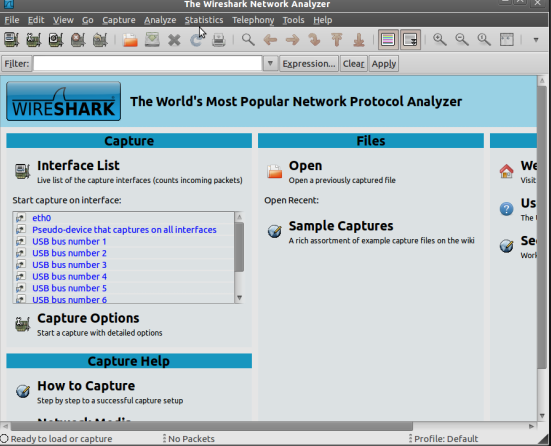Open a capture file via toolbar folder icon
Screen dimensions: 551x446
coord(130,39)
